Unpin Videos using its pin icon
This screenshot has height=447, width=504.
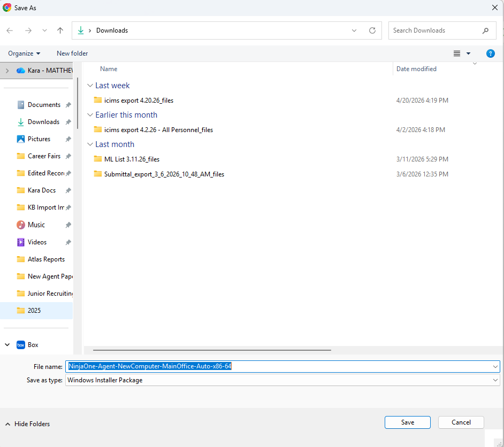click(x=68, y=242)
